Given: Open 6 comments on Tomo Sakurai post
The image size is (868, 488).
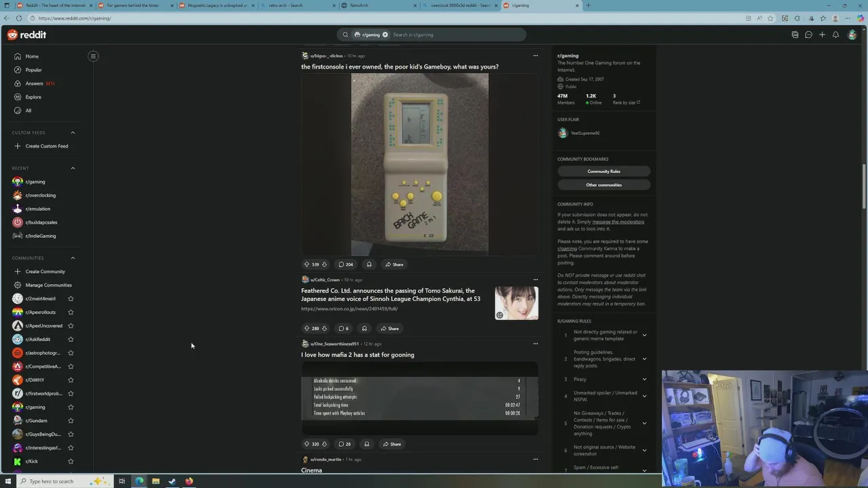Looking at the screenshot, I should [x=344, y=329].
